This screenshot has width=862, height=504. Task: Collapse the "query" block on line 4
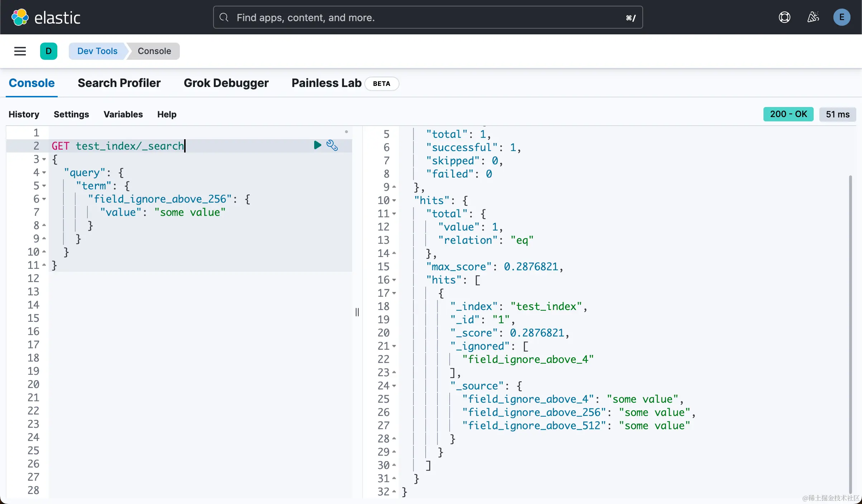point(44,173)
